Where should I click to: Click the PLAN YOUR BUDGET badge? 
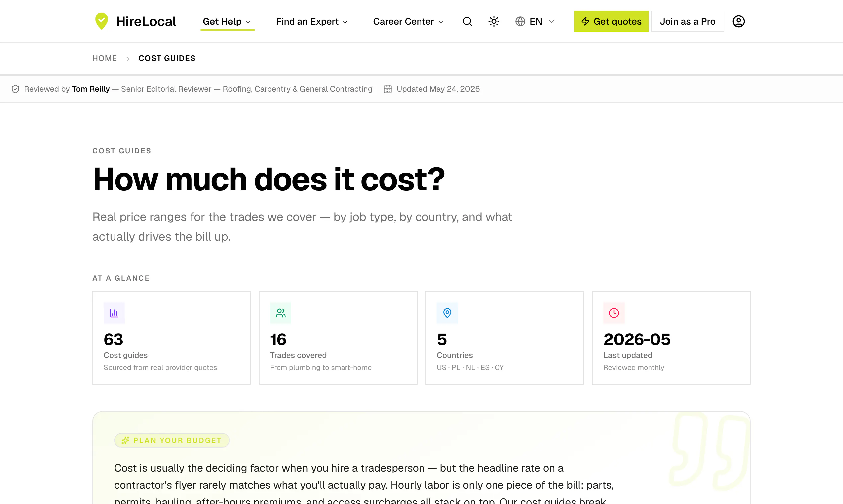[172, 440]
